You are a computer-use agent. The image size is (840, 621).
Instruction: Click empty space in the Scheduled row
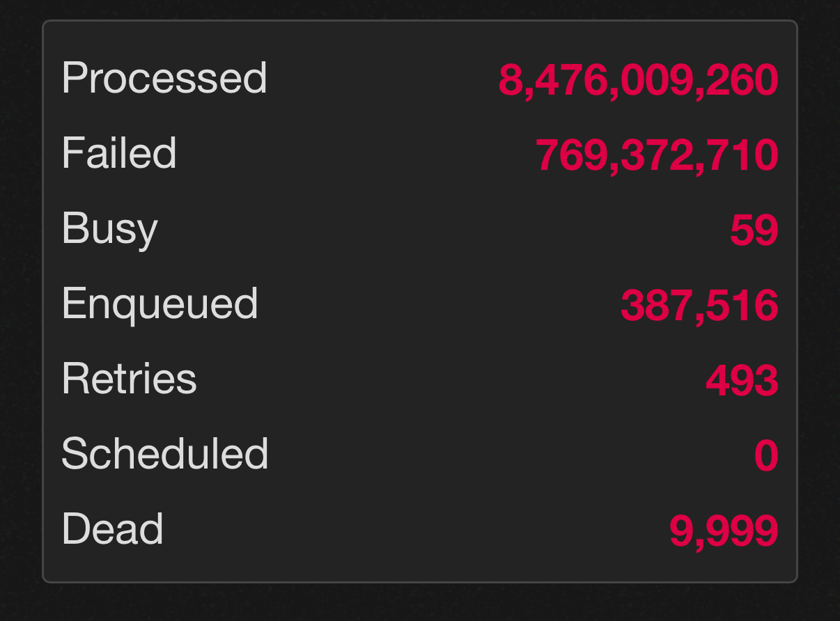pos(511,455)
